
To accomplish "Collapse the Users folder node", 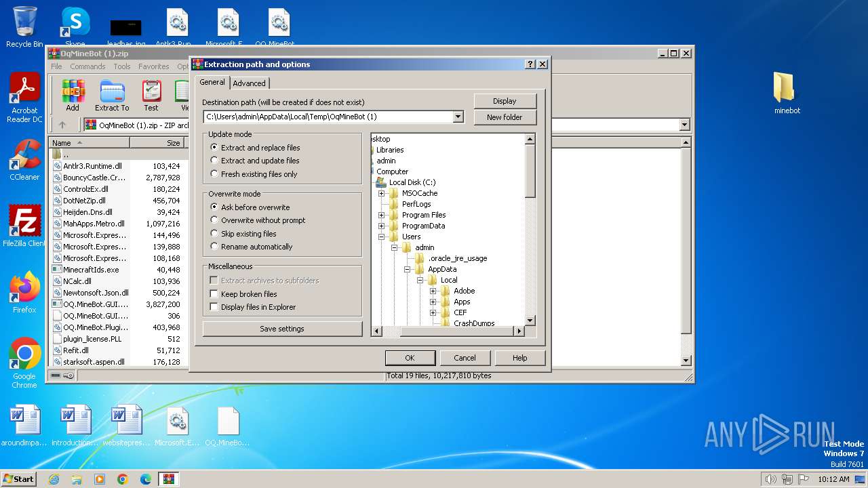I will click(381, 237).
